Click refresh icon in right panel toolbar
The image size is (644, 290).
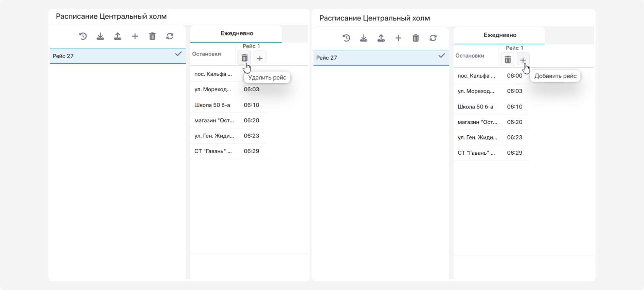(x=433, y=38)
